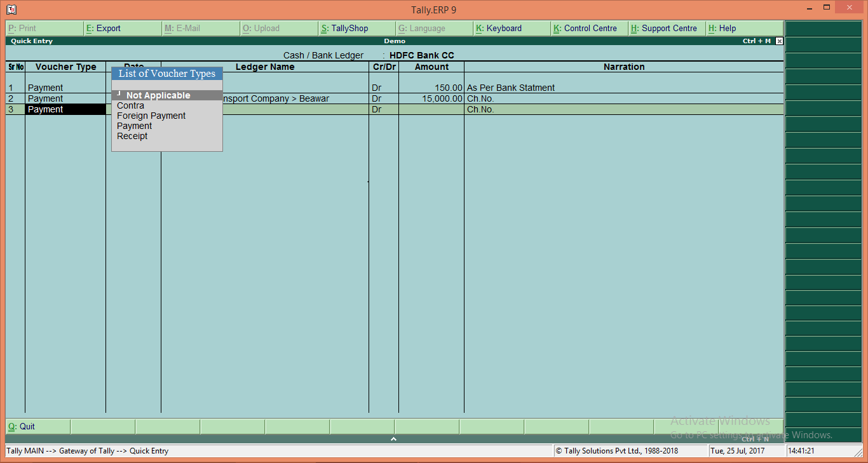Click the narration "As Per Bank Statment"
Image resolution: width=868 pixels, height=463 pixels.
click(511, 88)
